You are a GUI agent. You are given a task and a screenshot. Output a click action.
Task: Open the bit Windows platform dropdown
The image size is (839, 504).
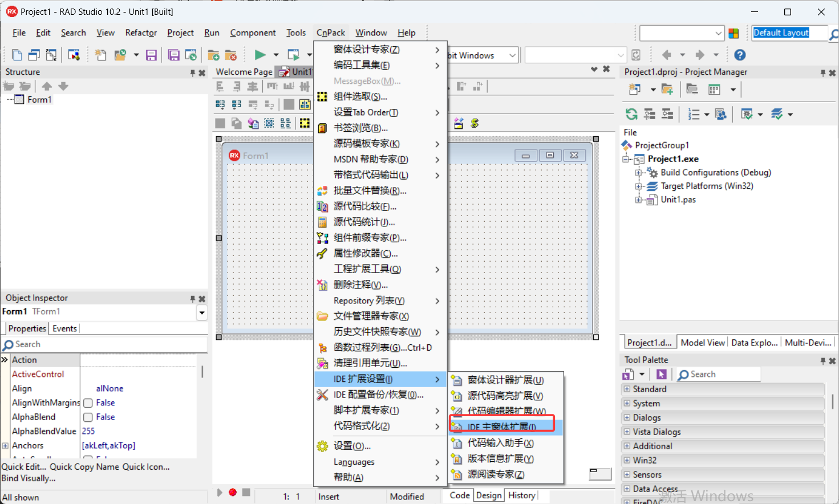(x=512, y=55)
